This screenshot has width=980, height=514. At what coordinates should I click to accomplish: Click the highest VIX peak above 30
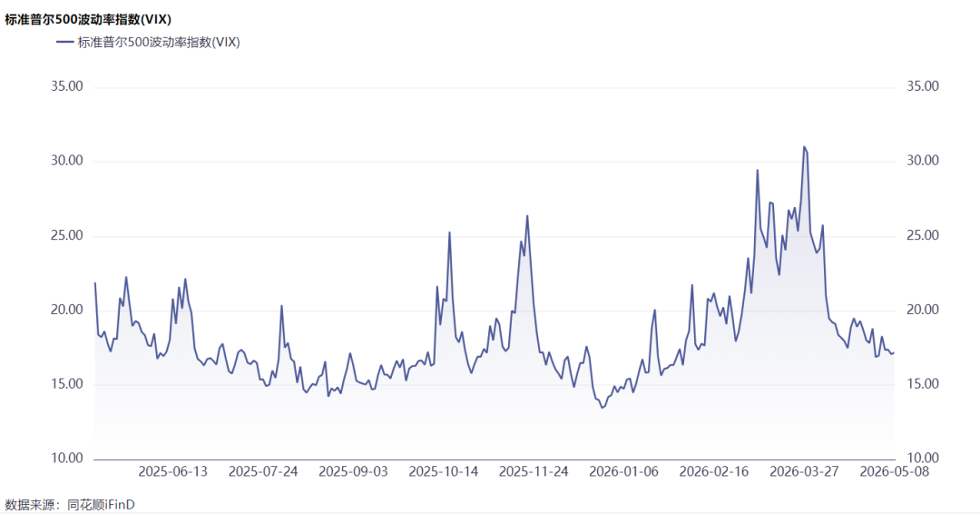tap(804, 147)
